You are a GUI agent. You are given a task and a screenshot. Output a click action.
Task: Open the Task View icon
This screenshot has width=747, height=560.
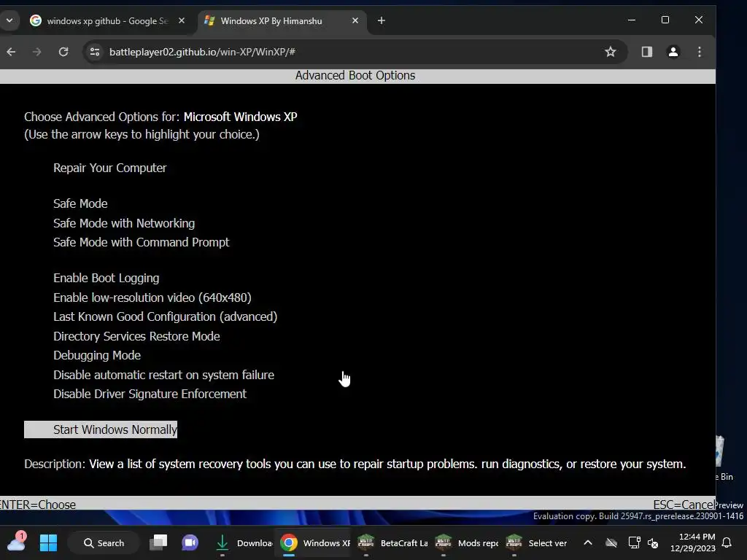tap(158, 542)
